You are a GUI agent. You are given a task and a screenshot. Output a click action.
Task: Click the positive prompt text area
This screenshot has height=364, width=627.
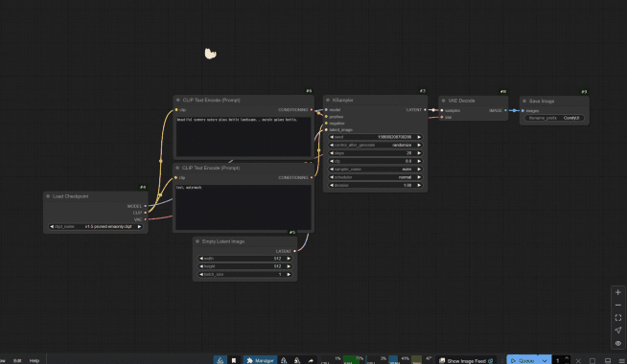[x=244, y=137]
